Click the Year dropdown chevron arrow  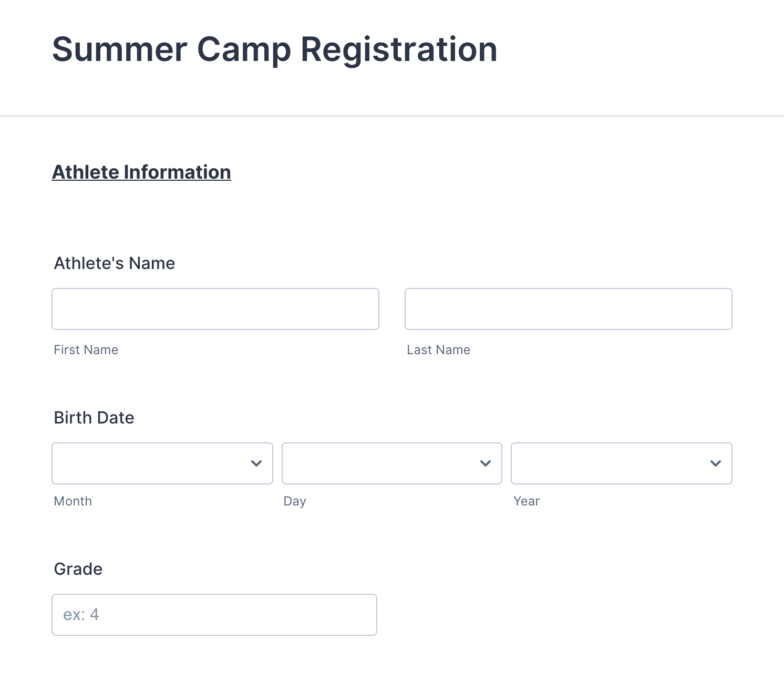click(715, 463)
